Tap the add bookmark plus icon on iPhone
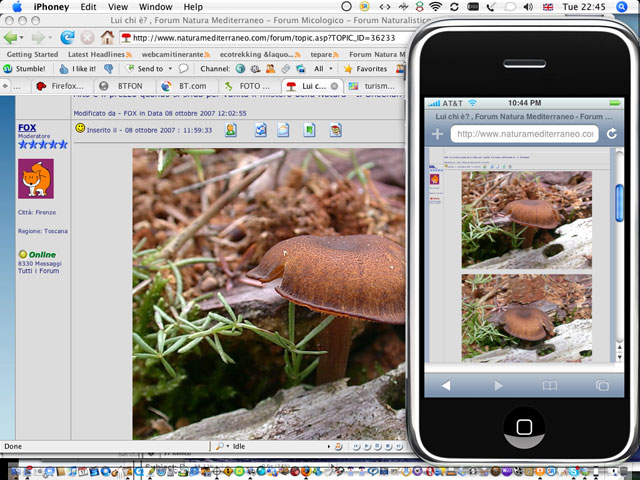640x480 pixels. [x=437, y=134]
